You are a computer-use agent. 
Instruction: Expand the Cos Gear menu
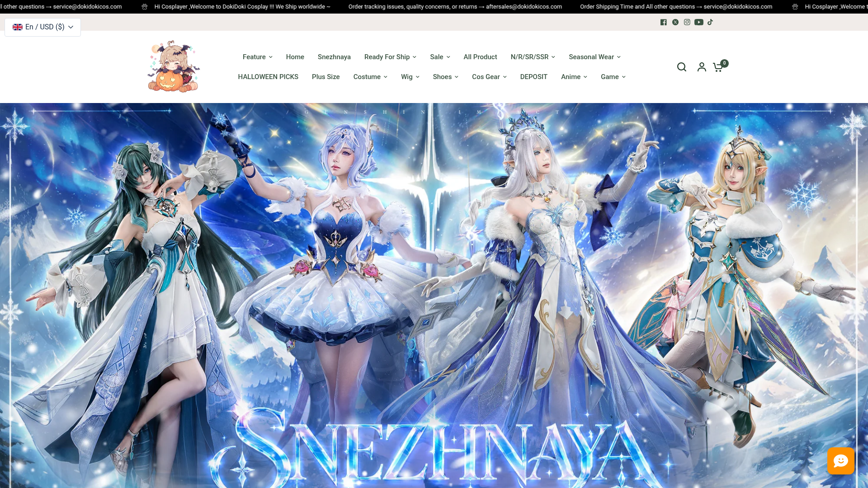(x=489, y=77)
